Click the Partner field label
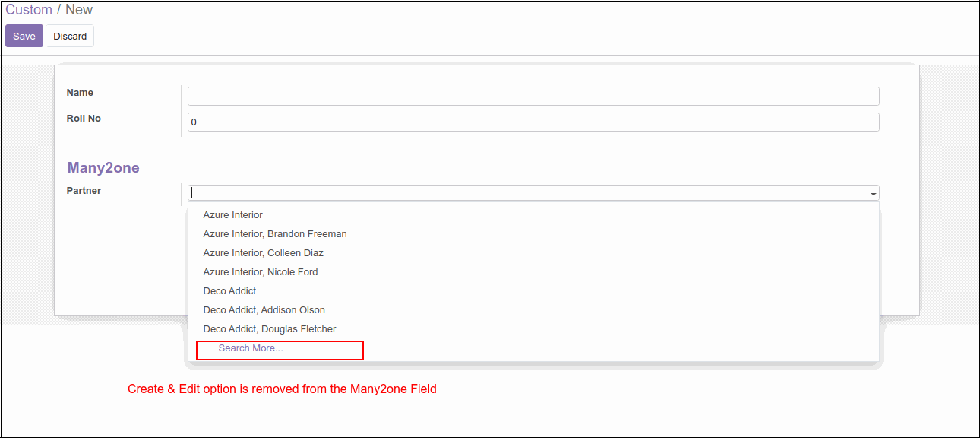 click(84, 191)
